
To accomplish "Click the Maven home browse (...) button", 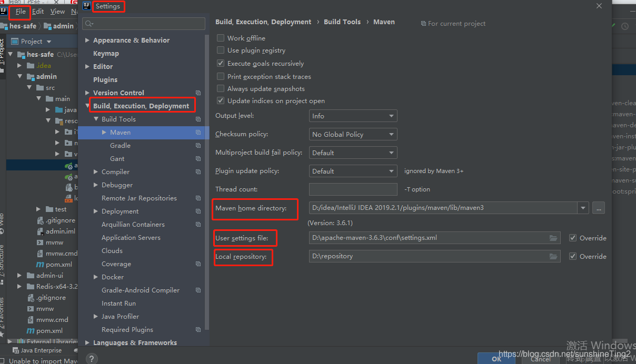I will coord(599,208).
